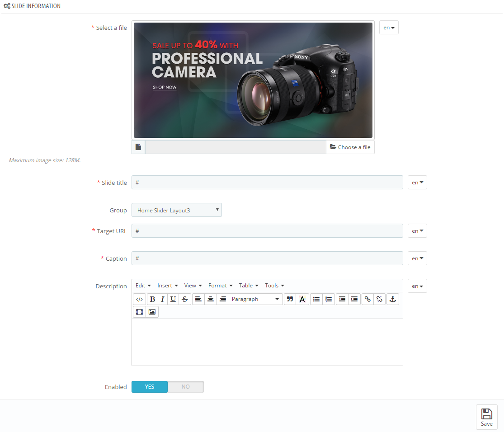Set Enabled to NO

185,387
